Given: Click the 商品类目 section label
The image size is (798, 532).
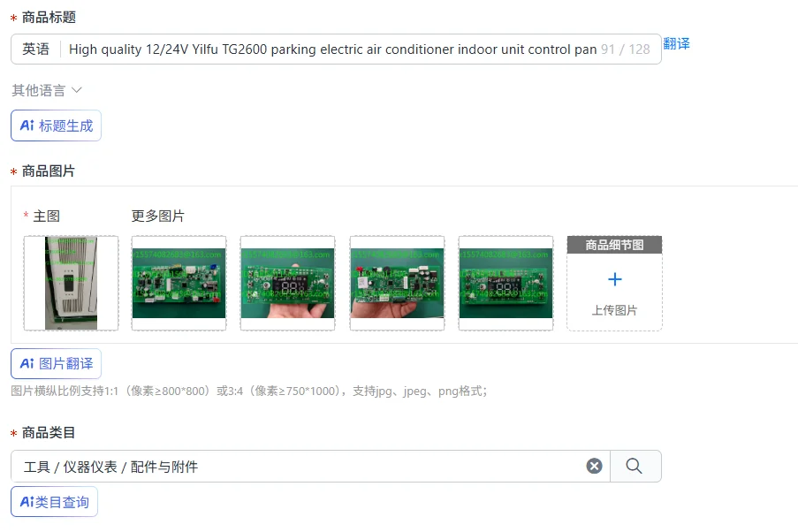Looking at the screenshot, I should tap(49, 433).
